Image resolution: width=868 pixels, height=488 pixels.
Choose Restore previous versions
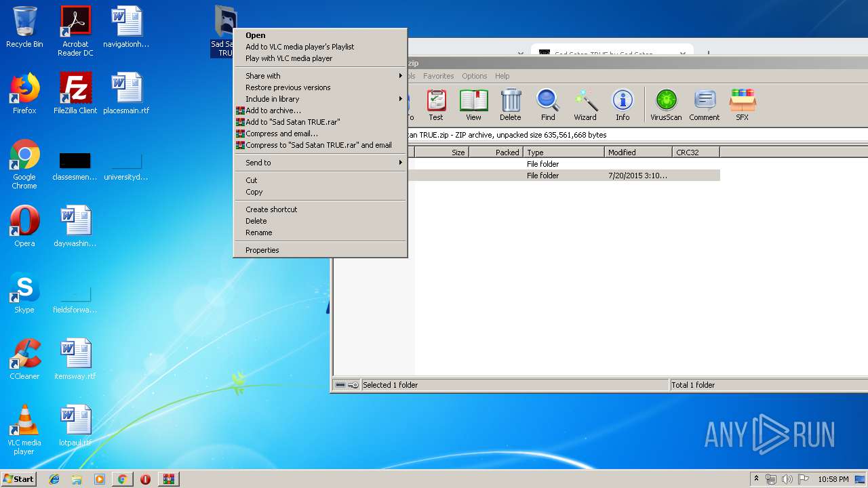[320, 87]
